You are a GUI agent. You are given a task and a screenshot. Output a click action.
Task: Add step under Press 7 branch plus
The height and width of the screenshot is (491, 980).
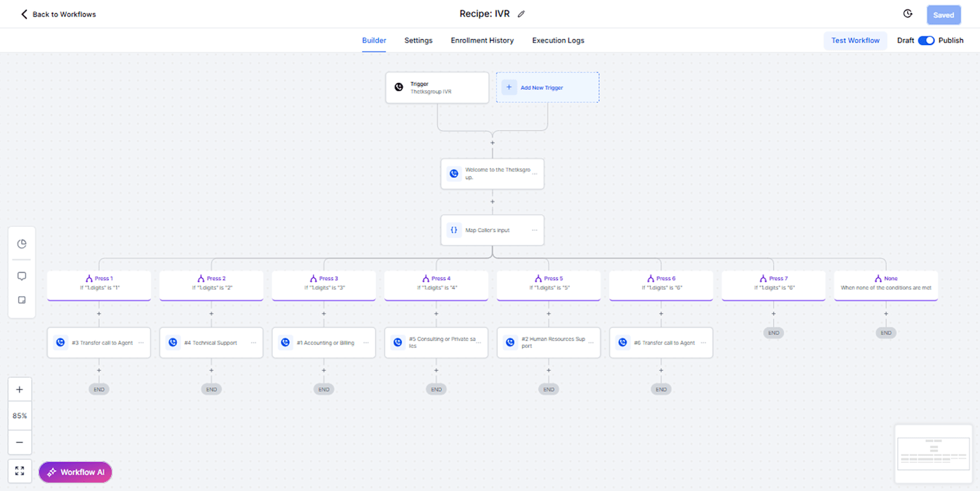coord(774,314)
